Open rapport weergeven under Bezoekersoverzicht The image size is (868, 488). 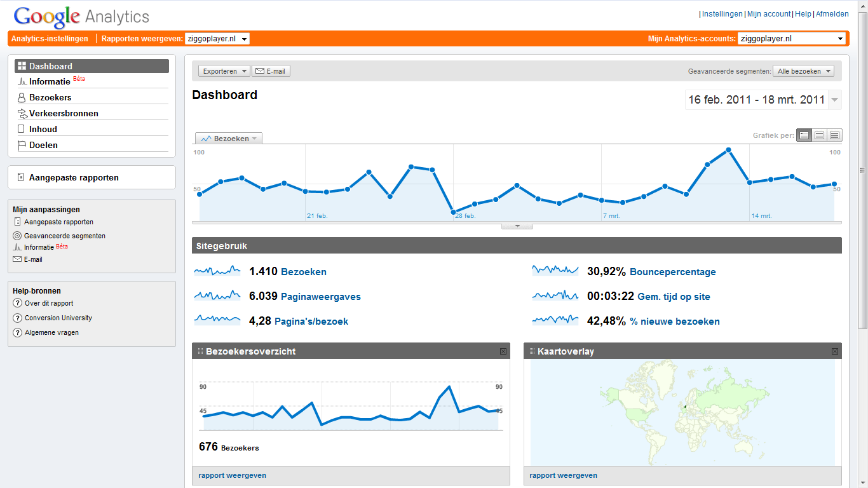232,475
